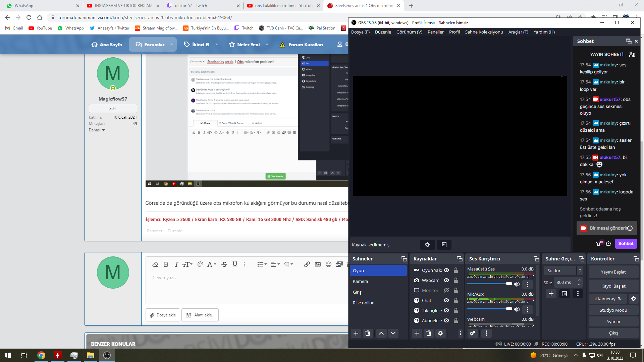Unlock the Takipçiler source lock
Screen dimensions: 644x362
[456, 310]
